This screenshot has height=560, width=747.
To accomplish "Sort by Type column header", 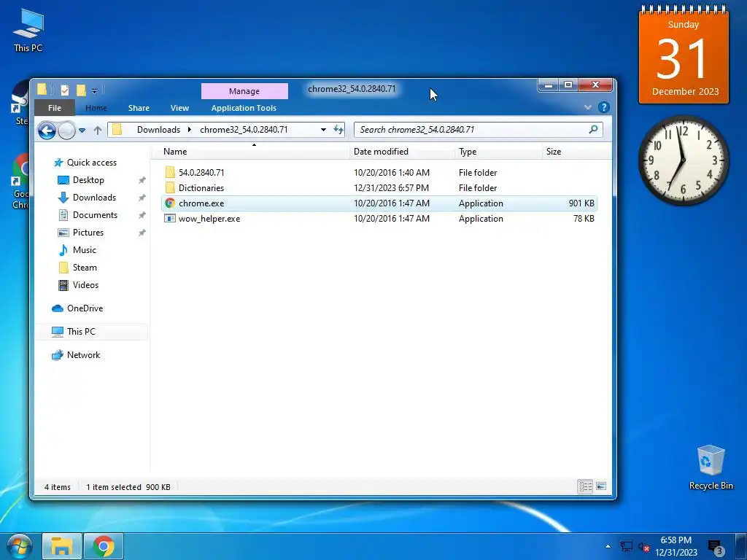I will pos(468,152).
